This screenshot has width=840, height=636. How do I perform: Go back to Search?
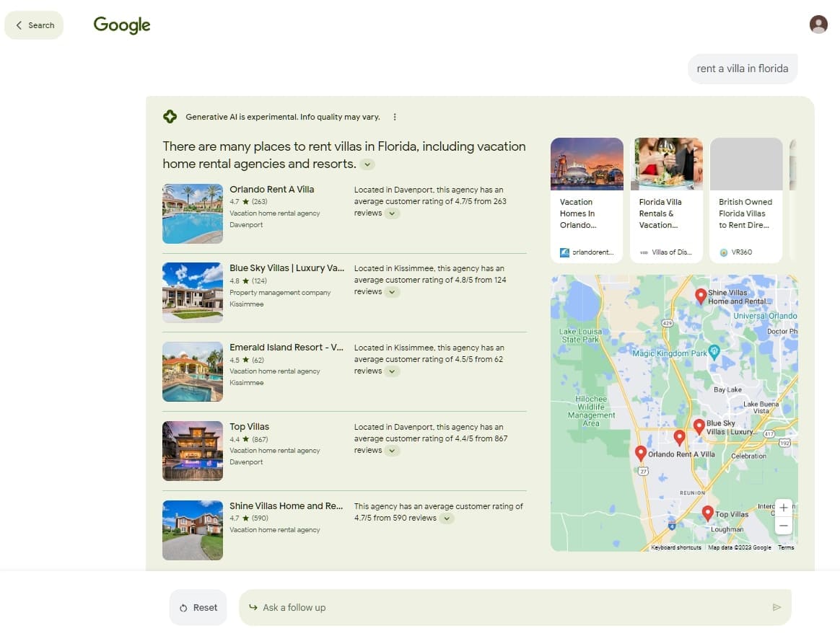pyautogui.click(x=35, y=25)
